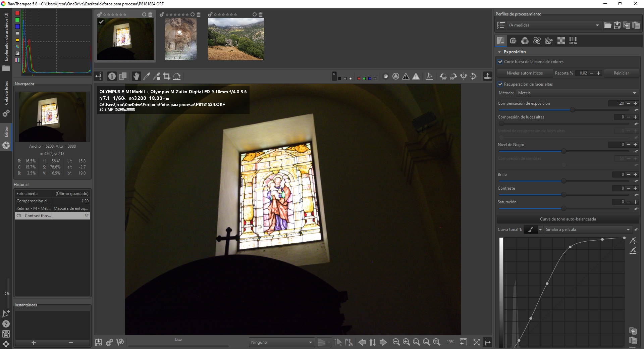Toggle the red channel in the histogram
644x349 pixels.
point(17,13)
